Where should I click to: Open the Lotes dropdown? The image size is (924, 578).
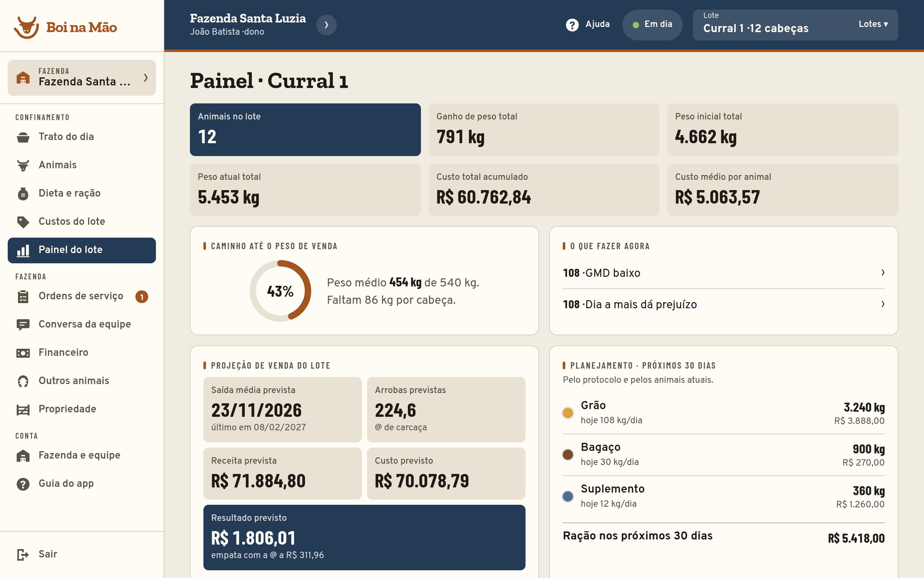873,24
